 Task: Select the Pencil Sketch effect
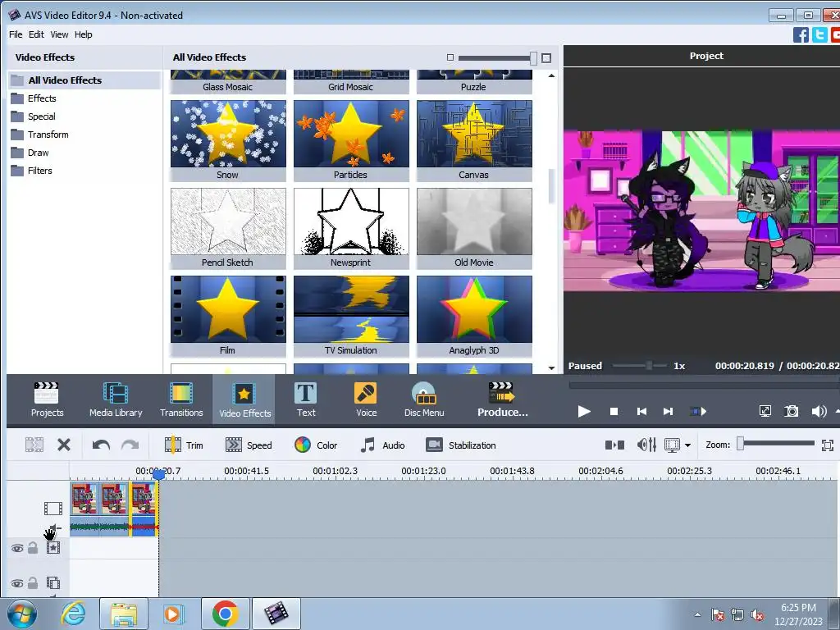coord(228,228)
